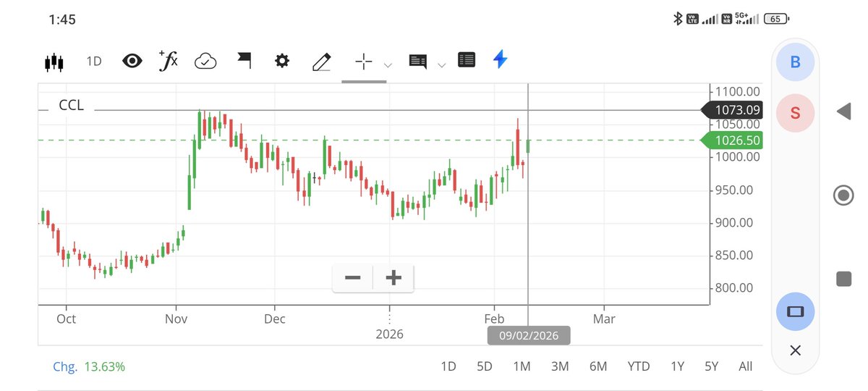Screen dimensions: 868x391
Task: Select the 1D range tab
Action: pyautogui.click(x=448, y=366)
